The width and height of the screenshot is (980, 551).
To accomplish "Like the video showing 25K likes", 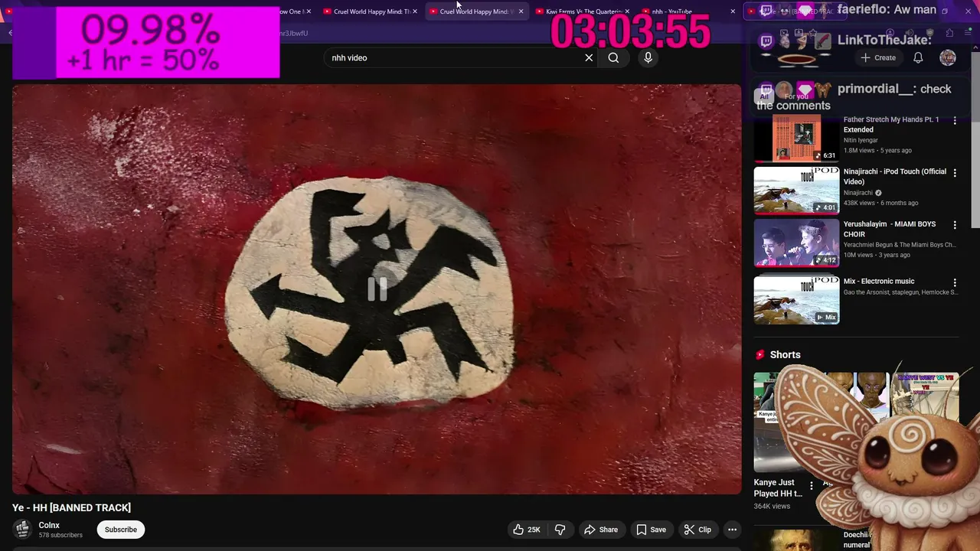I will pos(527,530).
